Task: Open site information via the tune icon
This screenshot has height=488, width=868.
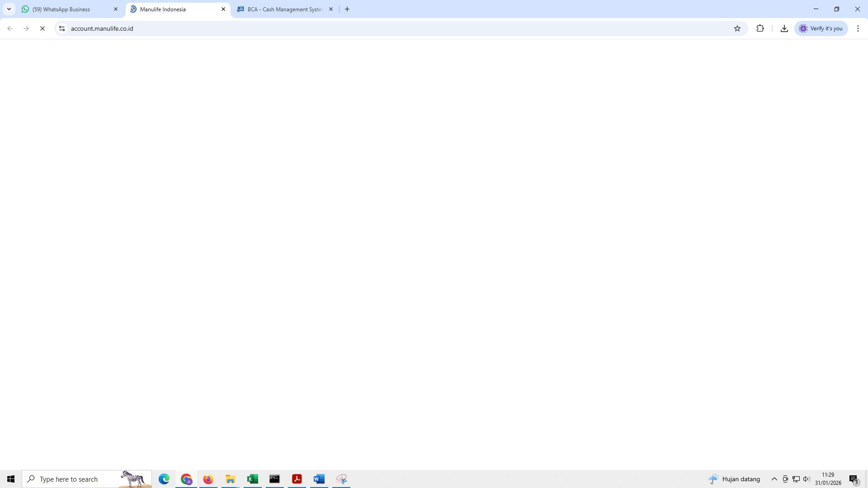Action: tap(62, 28)
